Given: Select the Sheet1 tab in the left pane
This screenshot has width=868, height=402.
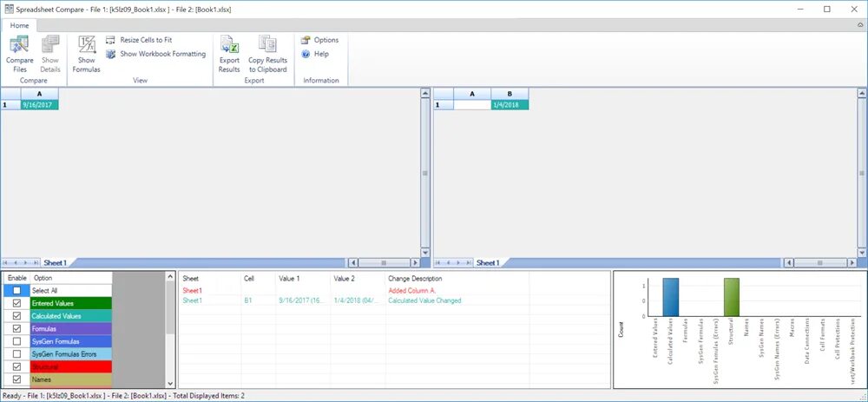Looking at the screenshot, I should (x=55, y=263).
